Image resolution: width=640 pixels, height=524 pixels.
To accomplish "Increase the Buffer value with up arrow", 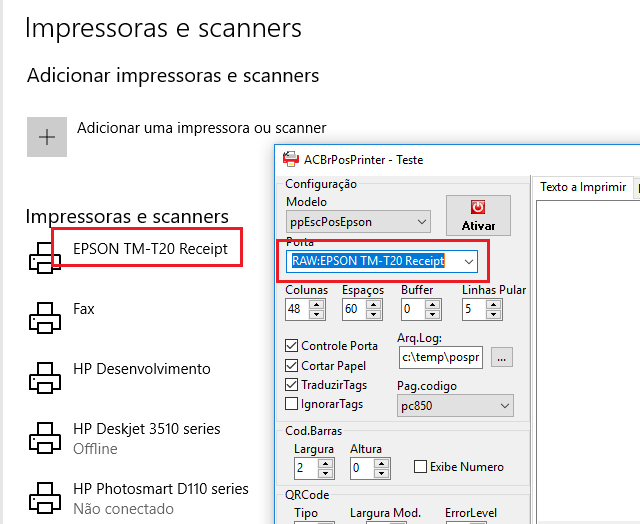I will point(433,304).
